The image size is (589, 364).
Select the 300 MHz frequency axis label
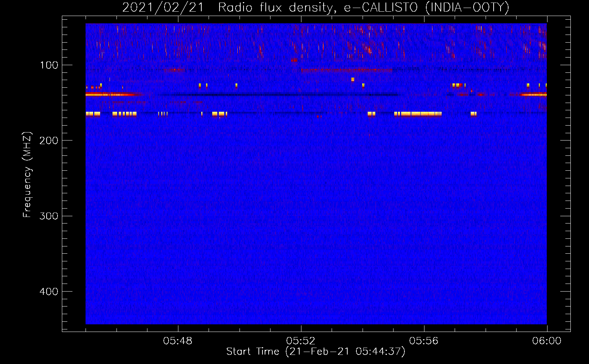49,216
